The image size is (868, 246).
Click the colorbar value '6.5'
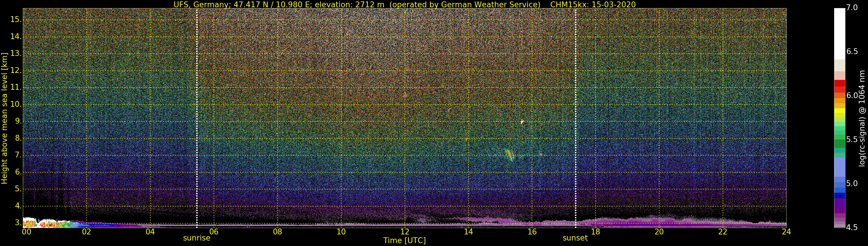pos(852,51)
